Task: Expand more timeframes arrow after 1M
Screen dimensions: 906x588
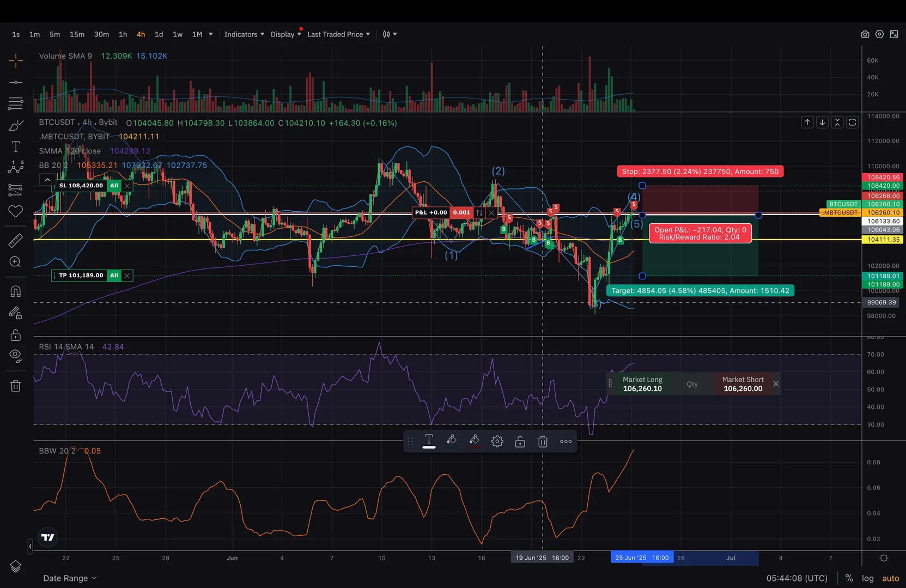Action: click(x=211, y=34)
